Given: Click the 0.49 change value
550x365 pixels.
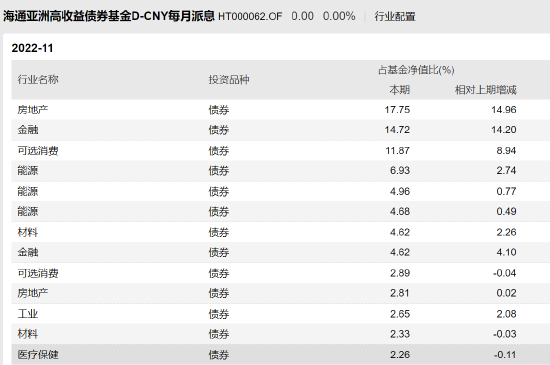Looking at the screenshot, I should point(506,211).
